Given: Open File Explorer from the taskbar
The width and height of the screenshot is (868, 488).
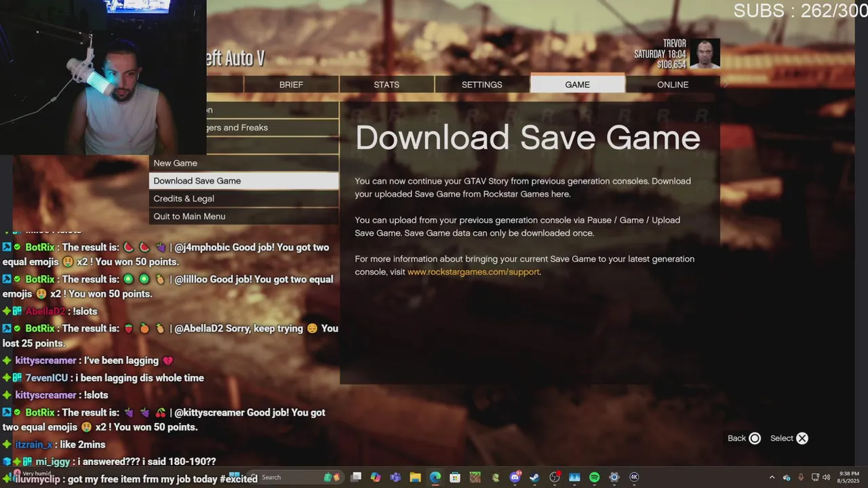Looking at the screenshot, I should [415, 477].
